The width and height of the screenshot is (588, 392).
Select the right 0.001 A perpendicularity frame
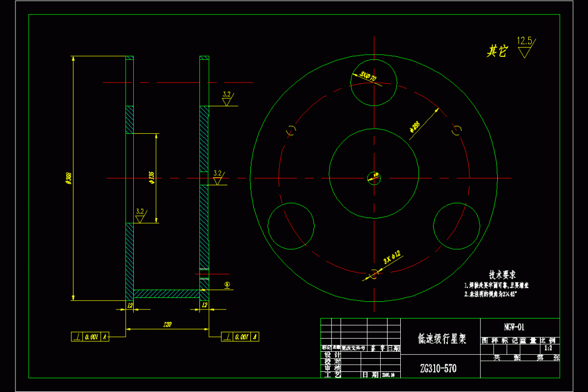click(240, 337)
